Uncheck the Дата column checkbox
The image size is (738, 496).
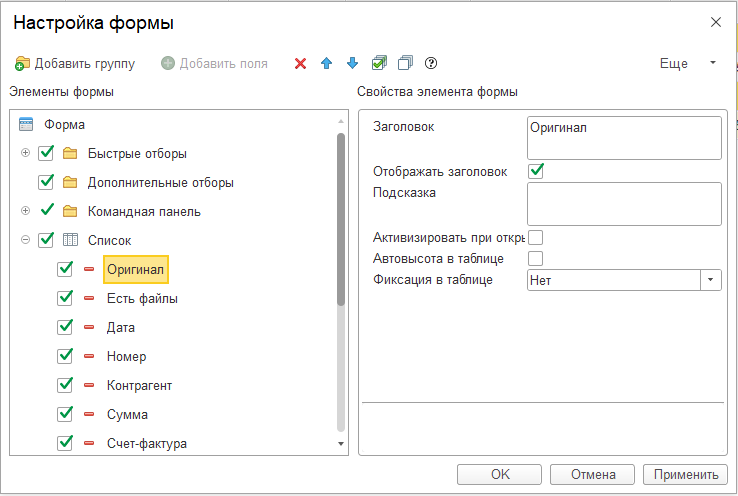click(x=65, y=327)
